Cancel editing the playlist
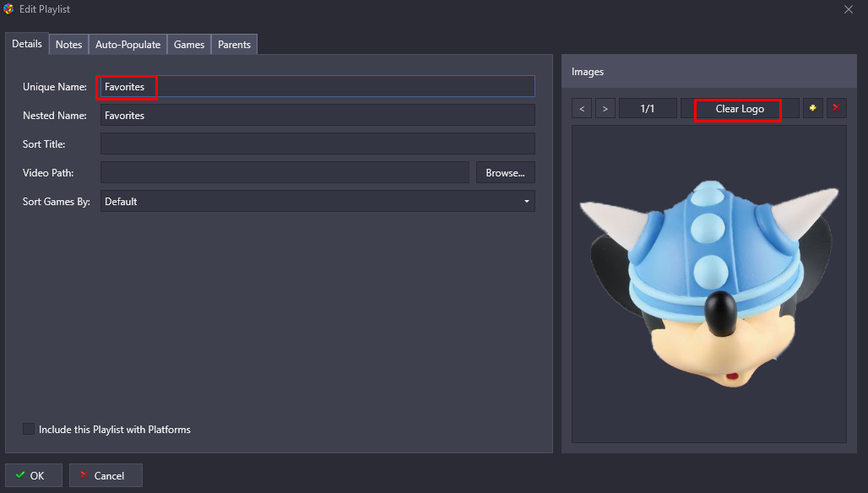The width and height of the screenshot is (868, 493). pyautogui.click(x=106, y=475)
